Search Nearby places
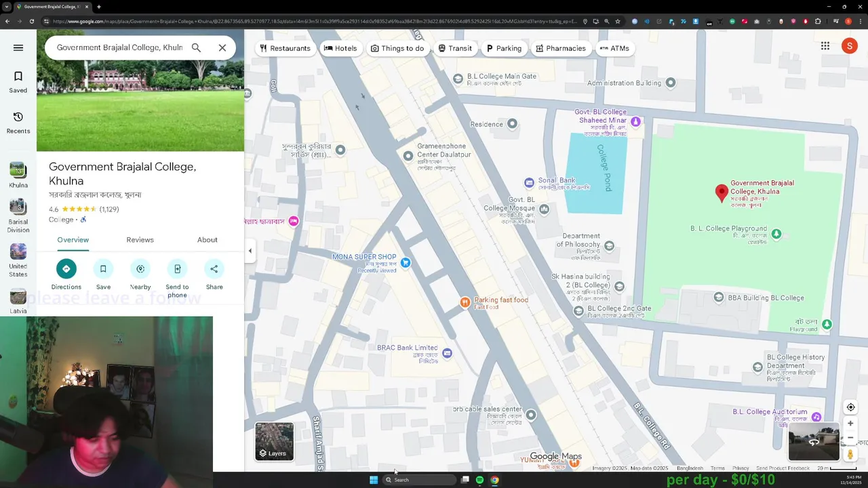Image resolution: width=868 pixels, height=488 pixels. [140, 274]
